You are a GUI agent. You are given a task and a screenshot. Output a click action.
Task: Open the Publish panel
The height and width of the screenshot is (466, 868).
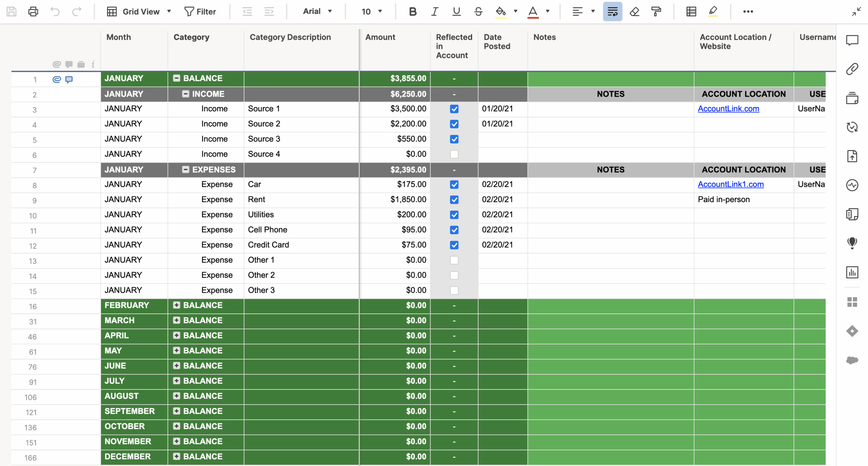click(x=852, y=156)
